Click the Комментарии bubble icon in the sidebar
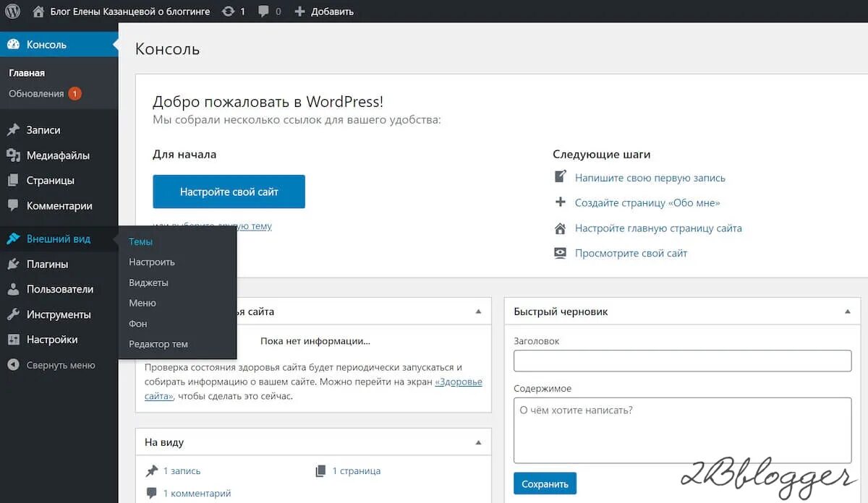 [x=13, y=205]
